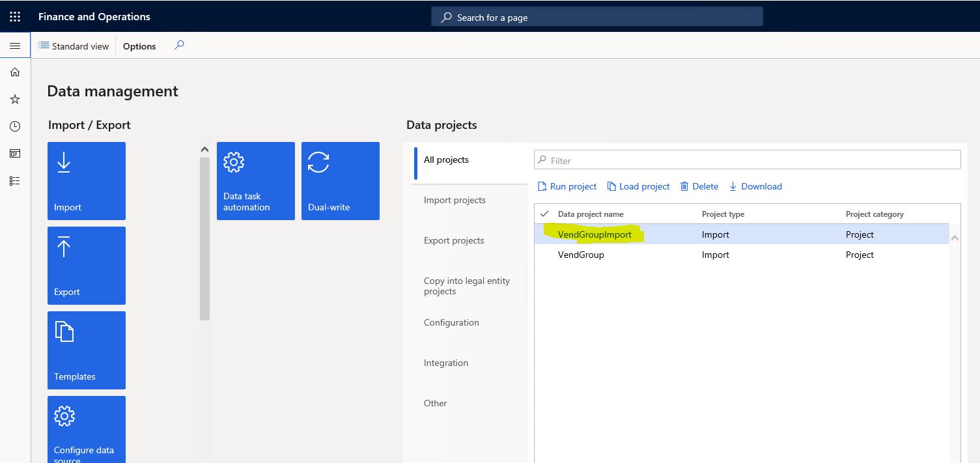This screenshot has height=463, width=980.
Task: Expand the hamburger navigation pane
Action: coord(15,46)
